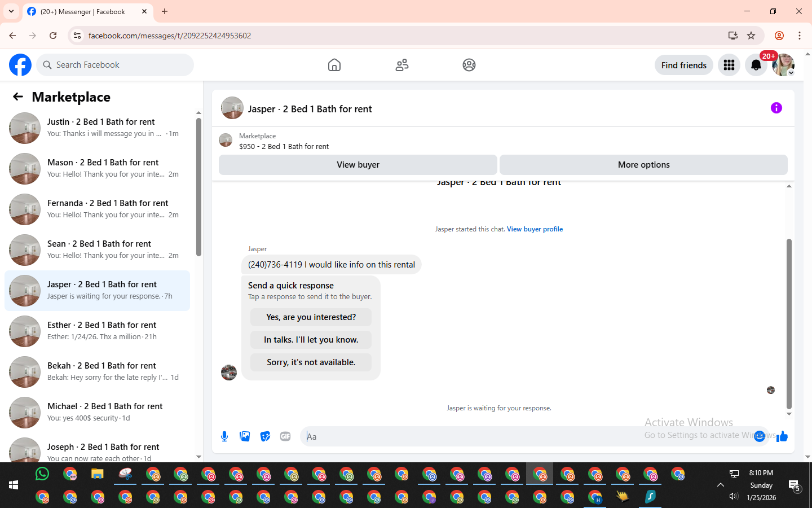The image size is (812, 508).
Task: Show hidden system tray icons
Action: (720, 485)
